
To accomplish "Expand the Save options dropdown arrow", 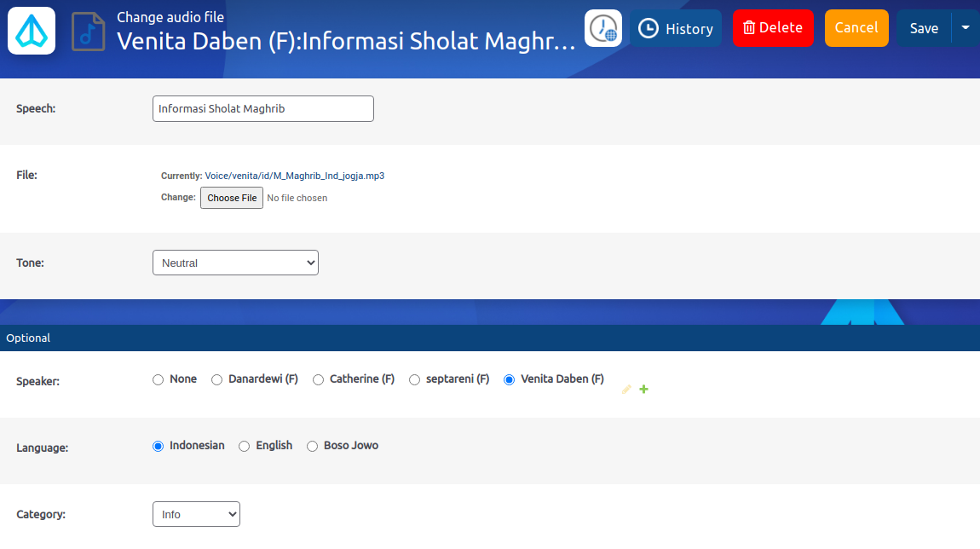I will click(966, 28).
